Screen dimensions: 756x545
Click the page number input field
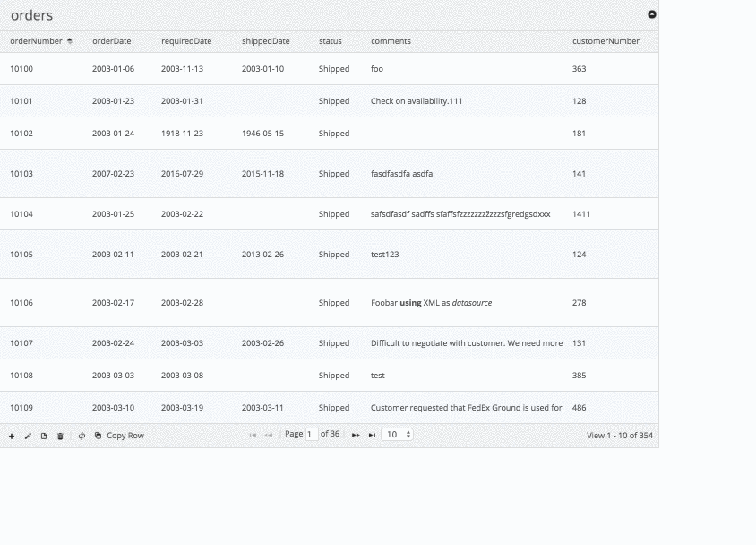tap(312, 435)
